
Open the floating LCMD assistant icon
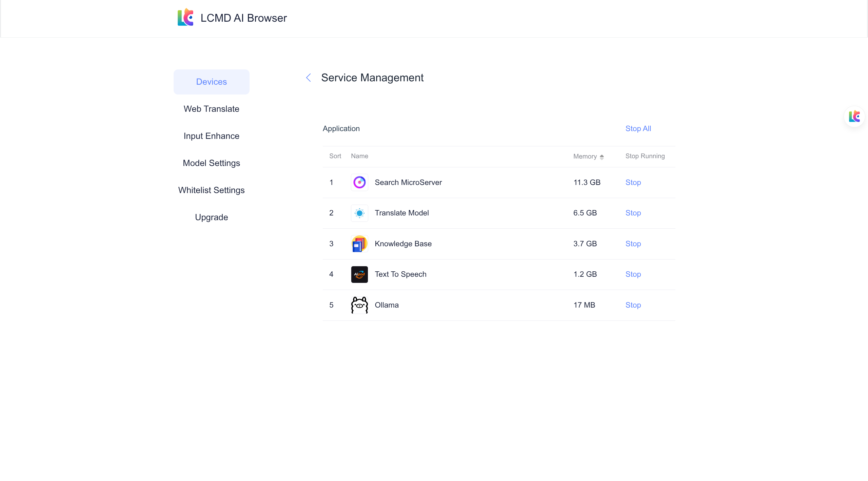coord(854,117)
